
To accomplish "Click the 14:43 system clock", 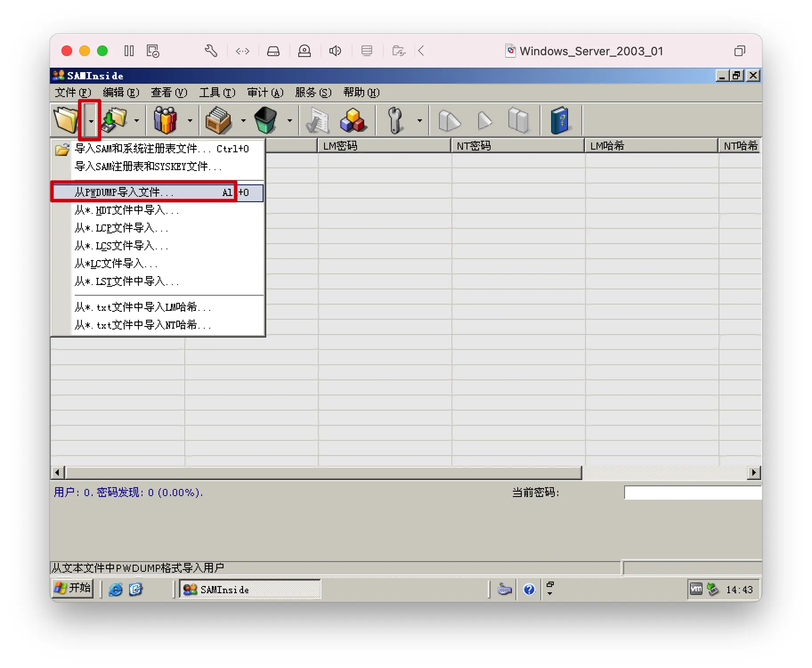I will 739,590.
